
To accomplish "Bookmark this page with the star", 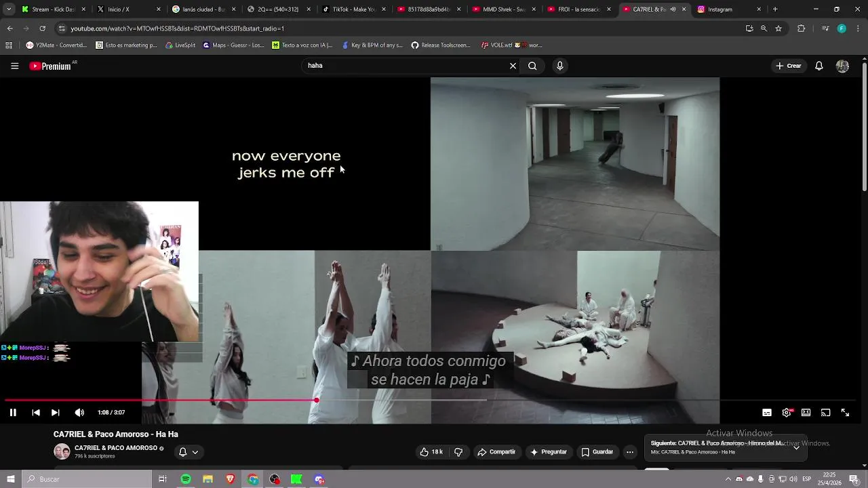I will click(778, 28).
